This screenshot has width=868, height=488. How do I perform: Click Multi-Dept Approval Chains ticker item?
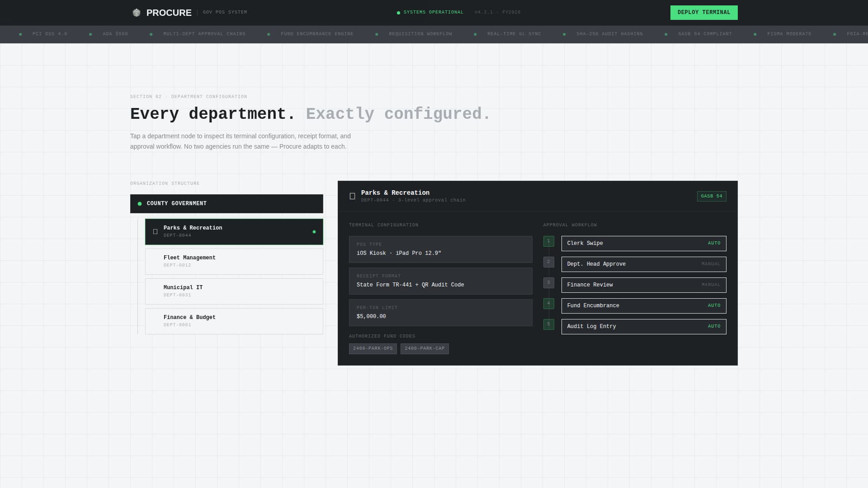coord(204,34)
